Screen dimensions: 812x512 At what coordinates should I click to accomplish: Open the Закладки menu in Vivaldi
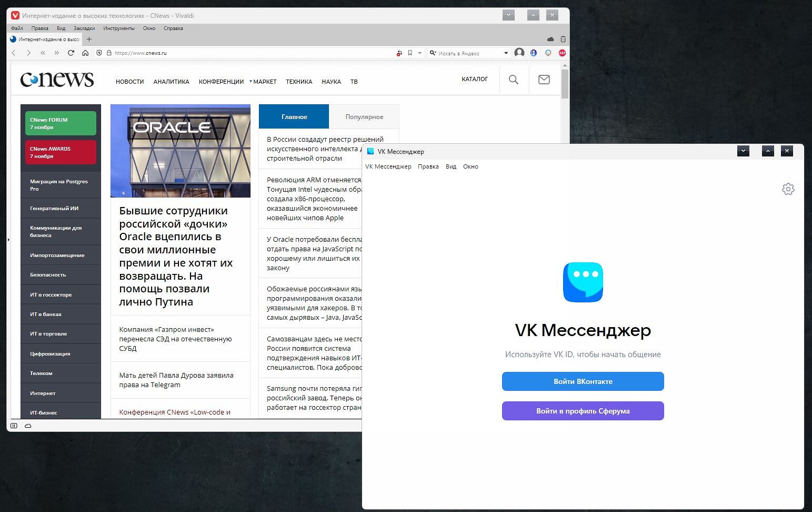click(84, 28)
